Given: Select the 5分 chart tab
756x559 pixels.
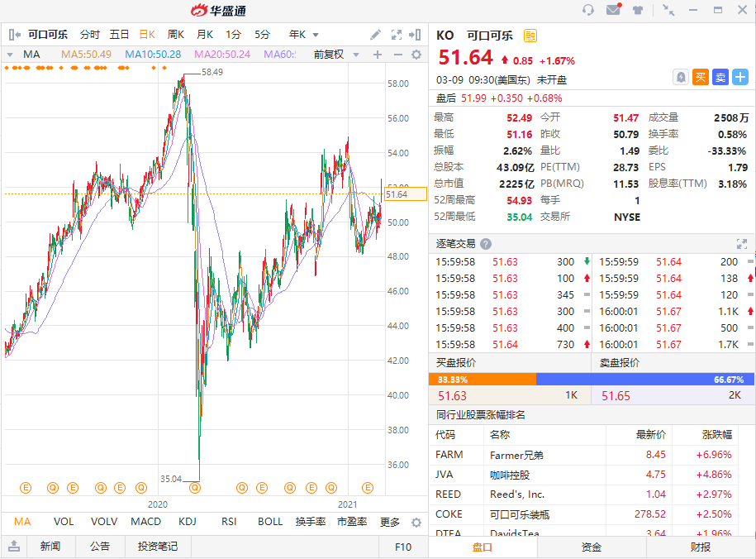Looking at the screenshot, I should click(x=262, y=35).
